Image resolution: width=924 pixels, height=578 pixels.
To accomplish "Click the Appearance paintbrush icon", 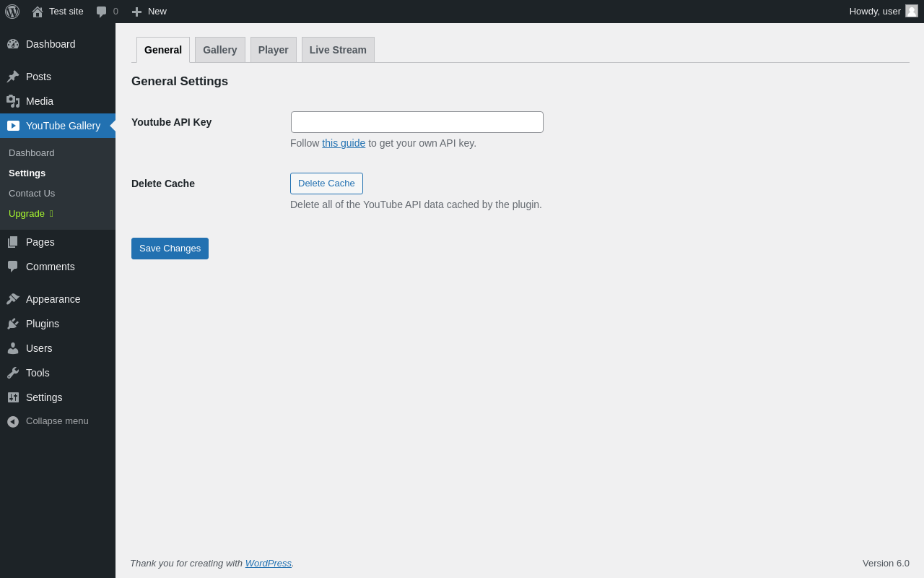I will click(x=13, y=299).
